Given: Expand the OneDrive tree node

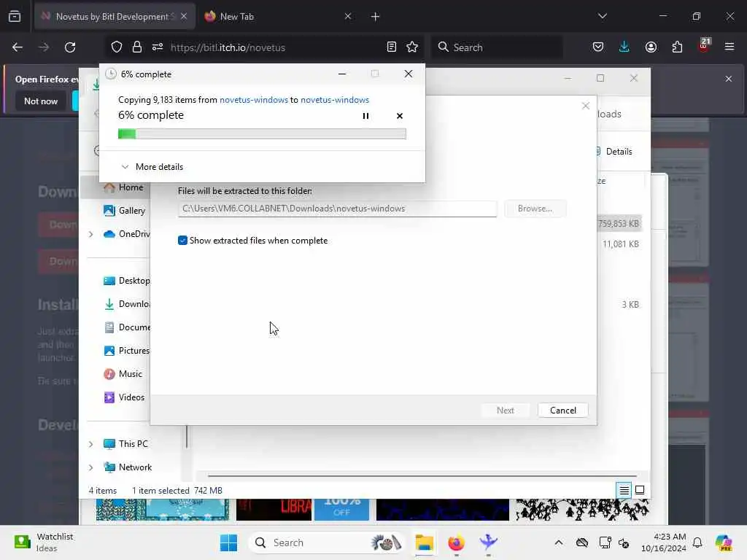Looking at the screenshot, I should [91, 234].
